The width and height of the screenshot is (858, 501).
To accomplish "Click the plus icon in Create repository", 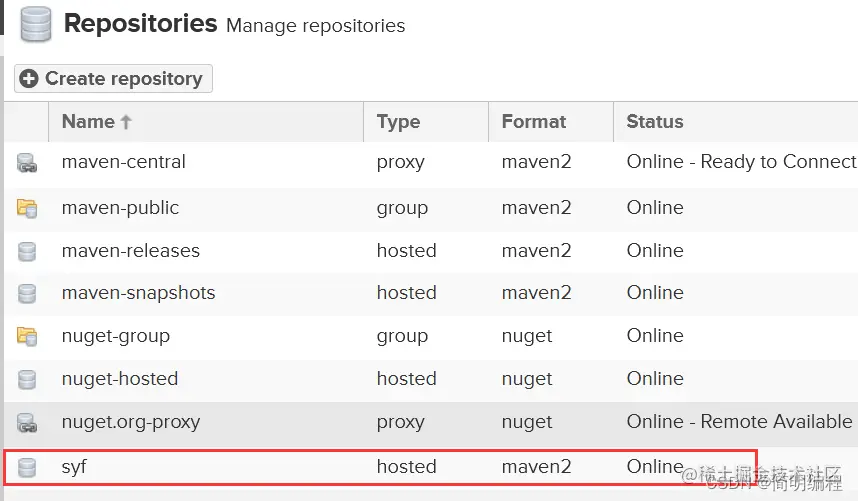I will (x=29, y=79).
